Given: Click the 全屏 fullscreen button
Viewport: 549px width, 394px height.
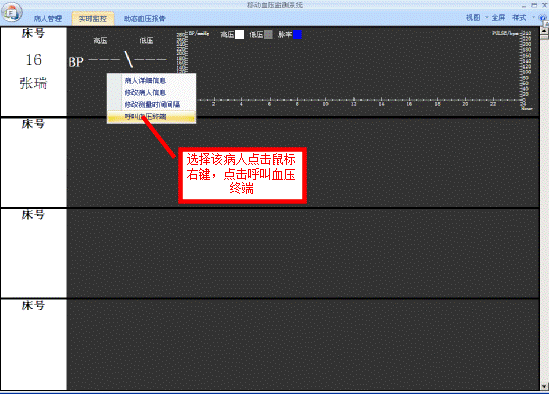Looking at the screenshot, I should click(498, 18).
